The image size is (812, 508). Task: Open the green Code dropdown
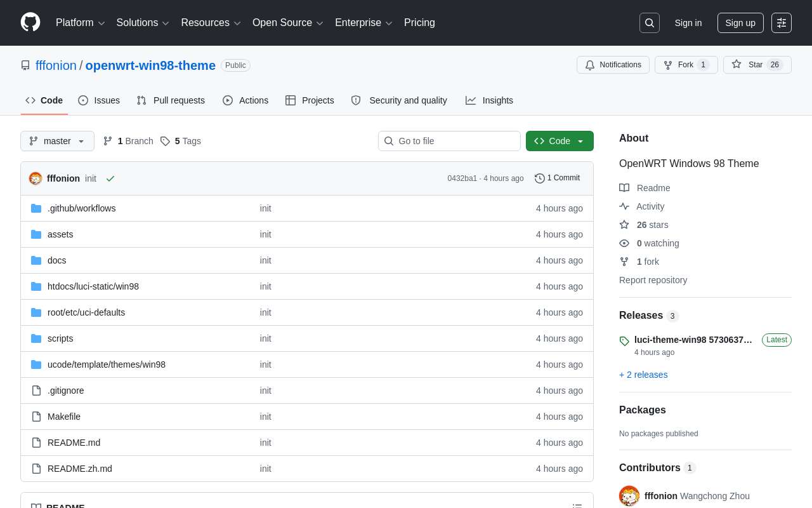(560, 141)
